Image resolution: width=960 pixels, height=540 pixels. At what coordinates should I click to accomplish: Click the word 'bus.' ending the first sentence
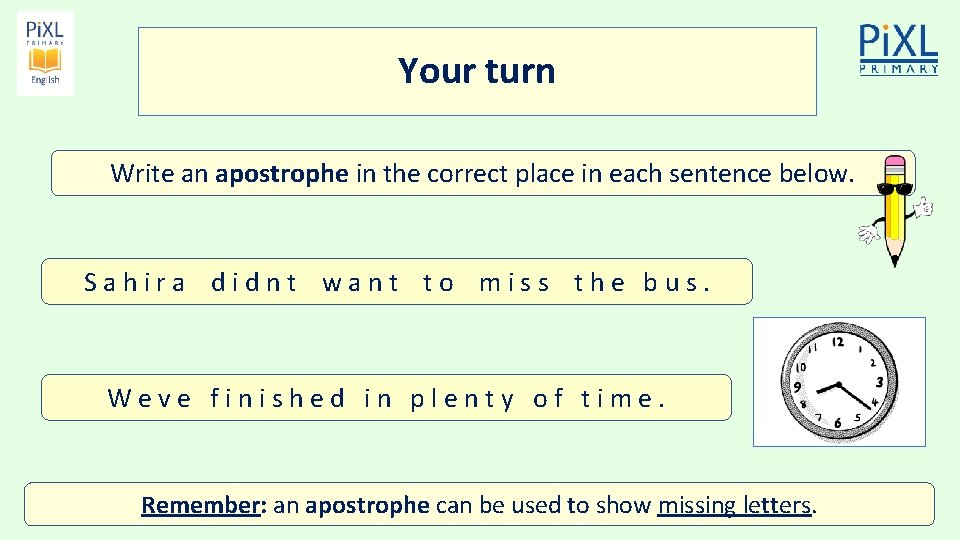[677, 283]
